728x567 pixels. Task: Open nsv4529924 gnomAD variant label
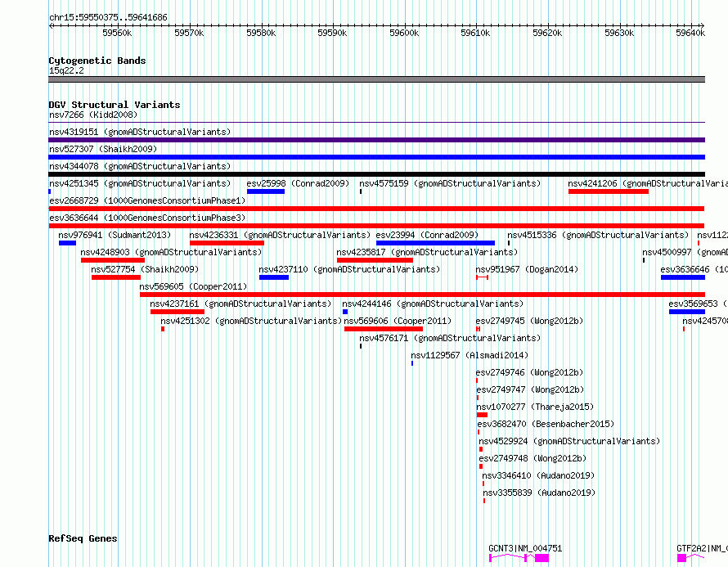(569, 441)
